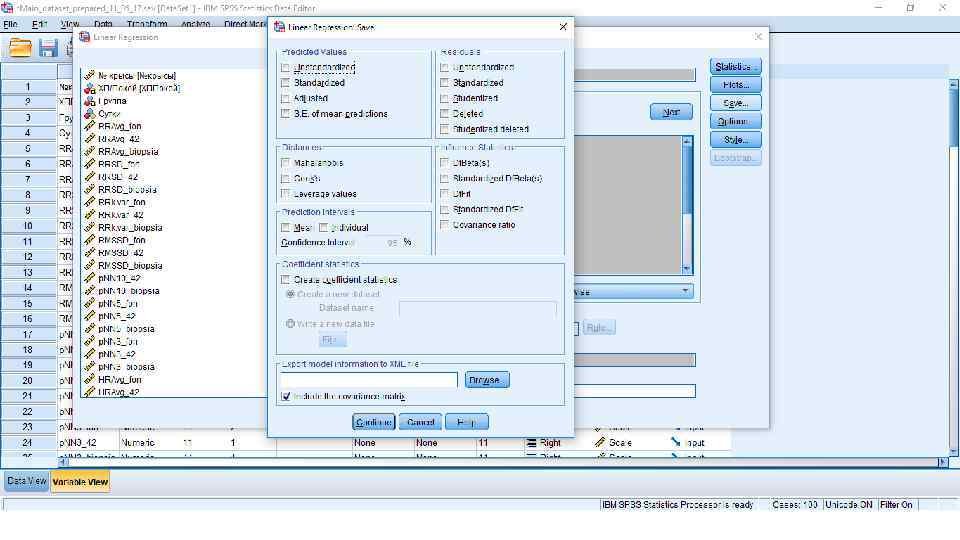Click up arrow of independents list scrollbar
Screen dimensions: 960x540
click(x=686, y=141)
